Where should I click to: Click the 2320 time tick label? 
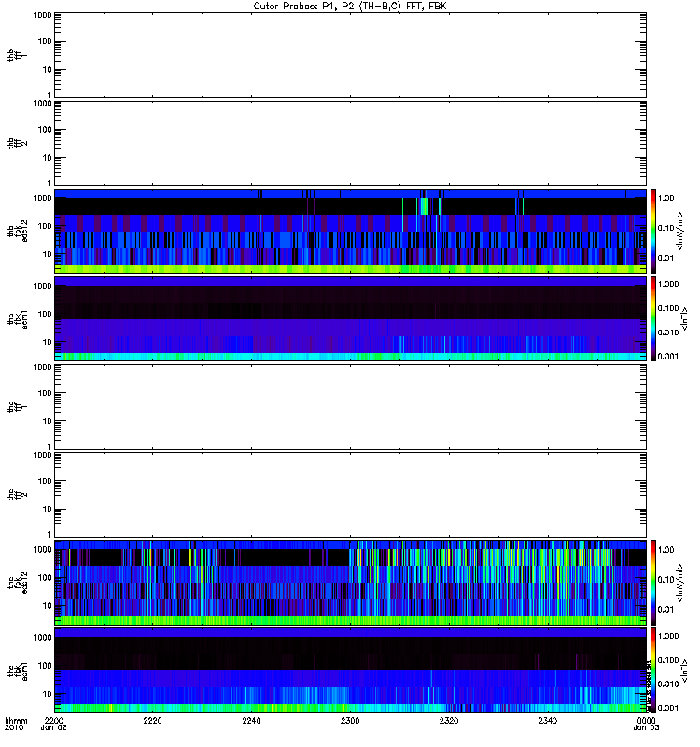click(x=449, y=720)
